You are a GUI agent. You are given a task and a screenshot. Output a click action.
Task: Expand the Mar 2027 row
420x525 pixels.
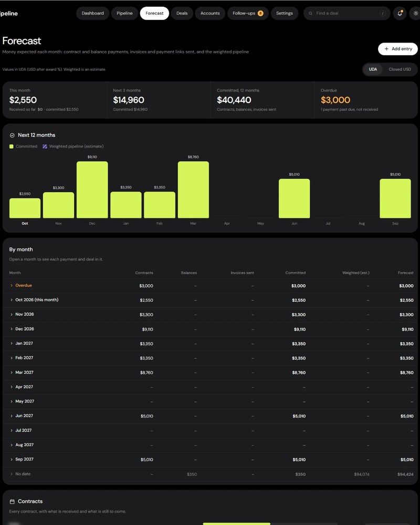point(210,372)
